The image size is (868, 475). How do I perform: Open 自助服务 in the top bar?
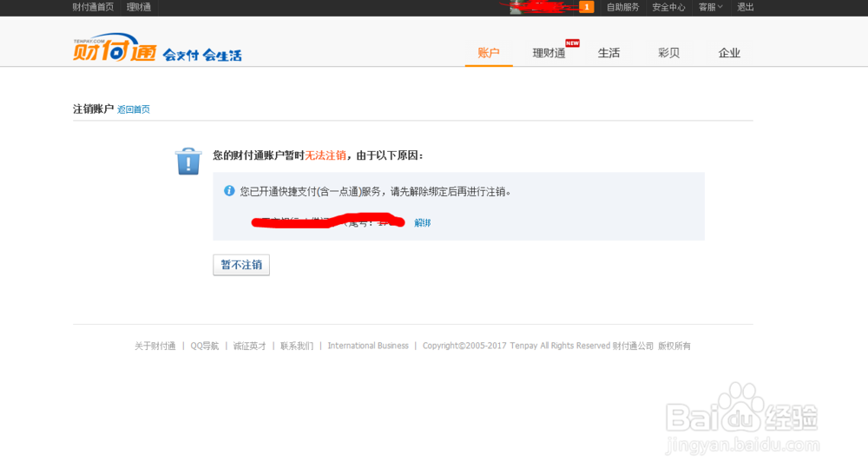click(622, 7)
